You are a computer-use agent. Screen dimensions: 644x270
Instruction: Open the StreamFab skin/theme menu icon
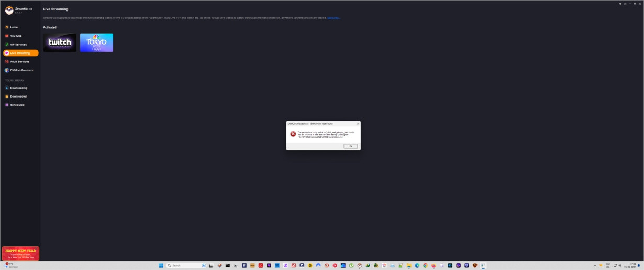pyautogui.click(x=620, y=4)
